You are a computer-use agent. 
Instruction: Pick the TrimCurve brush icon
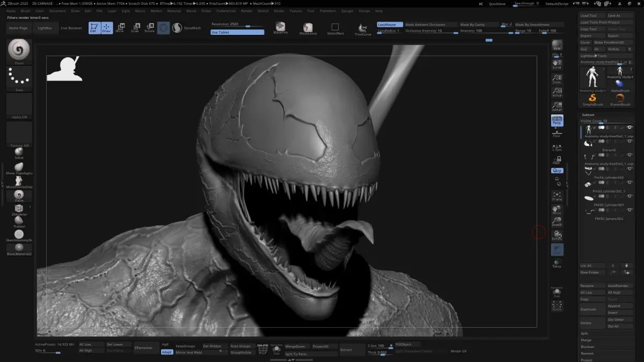(363, 29)
